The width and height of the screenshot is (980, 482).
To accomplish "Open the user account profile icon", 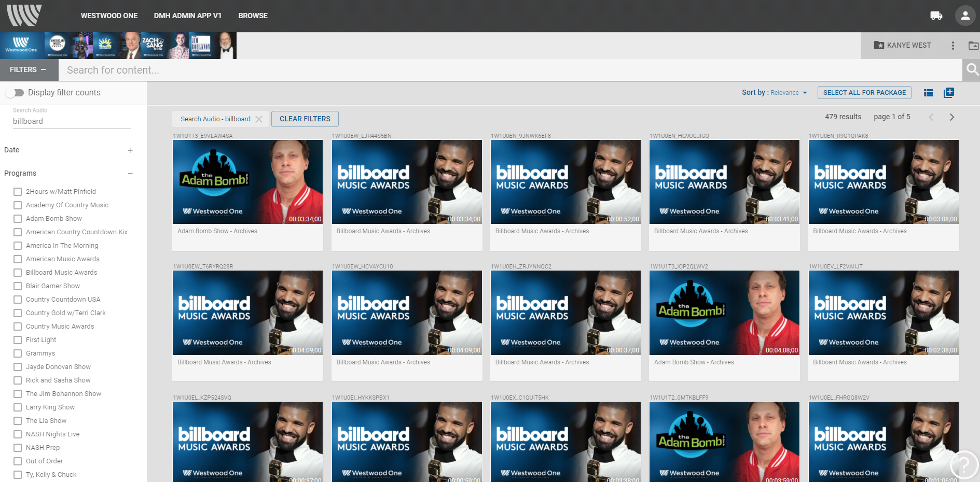I will [x=965, y=16].
